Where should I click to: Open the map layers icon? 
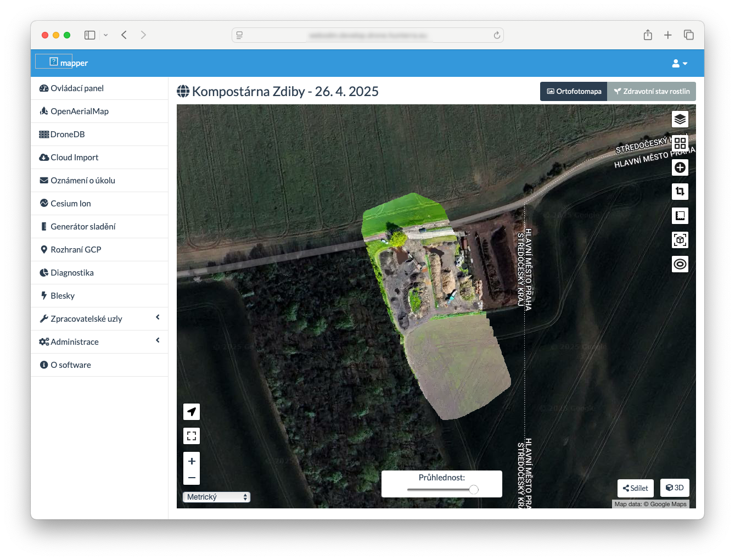pyautogui.click(x=680, y=119)
